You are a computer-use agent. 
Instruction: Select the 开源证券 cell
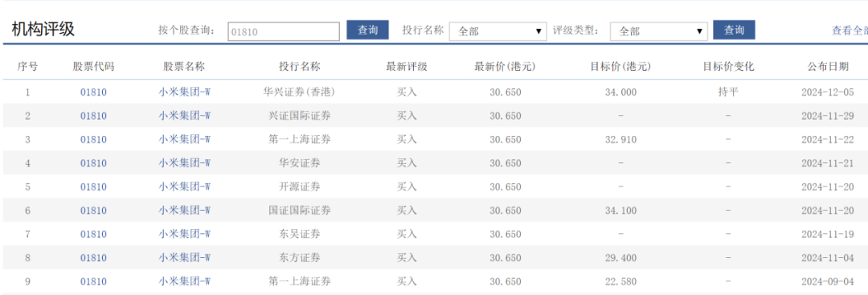click(x=300, y=187)
